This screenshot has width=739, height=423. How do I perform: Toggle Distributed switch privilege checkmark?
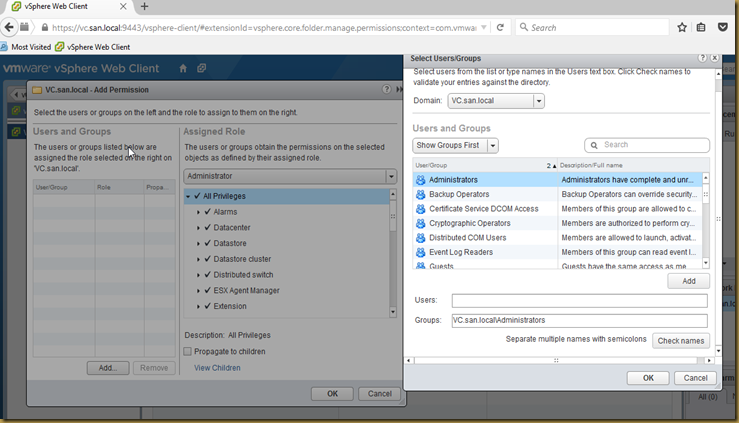207,275
